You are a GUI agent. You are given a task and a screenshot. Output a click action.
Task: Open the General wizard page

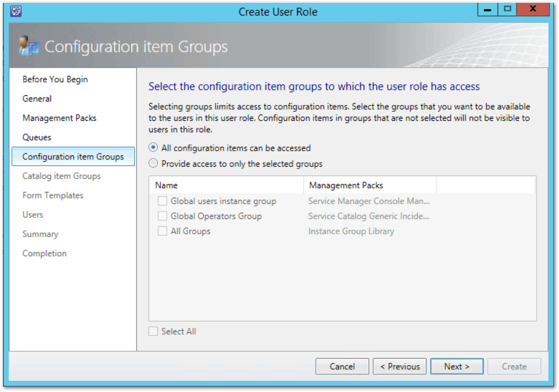(37, 99)
